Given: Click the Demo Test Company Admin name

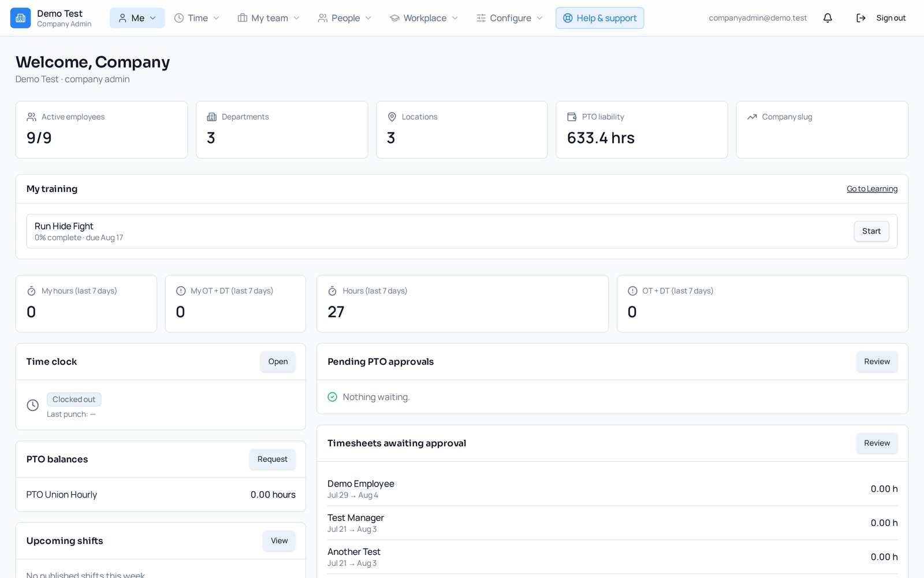Looking at the screenshot, I should (64, 18).
